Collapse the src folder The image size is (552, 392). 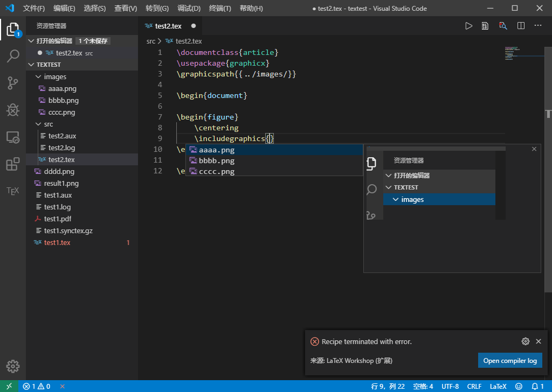point(38,124)
